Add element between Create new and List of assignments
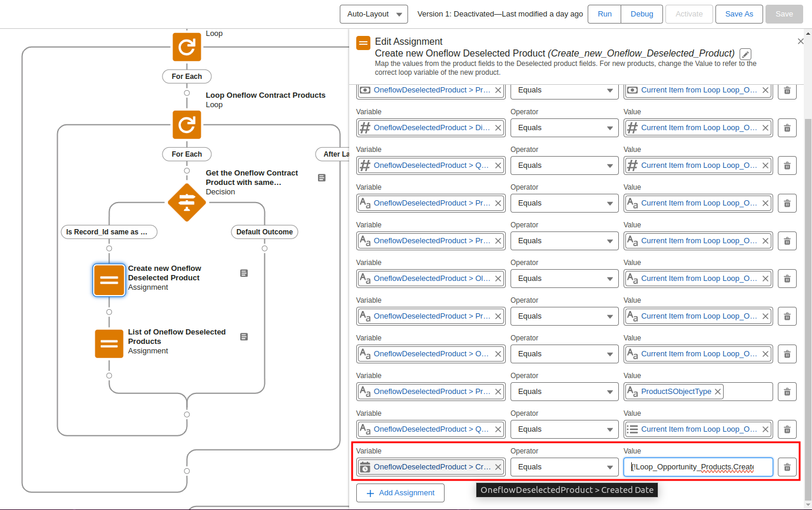Screen dimensions: 812x510 click(x=109, y=312)
